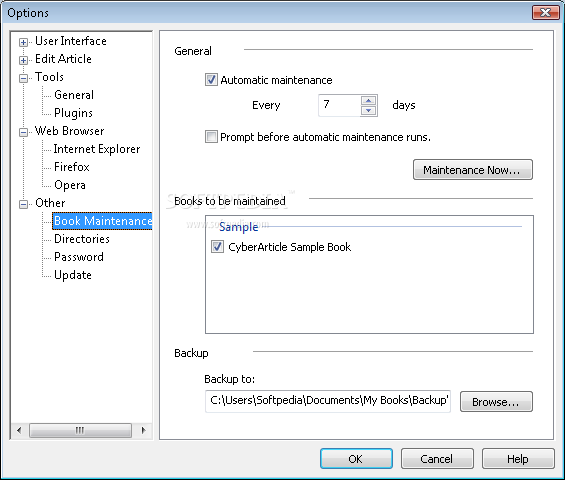Select the Tools category label
Screen dimensions: 565x480
(x=49, y=77)
